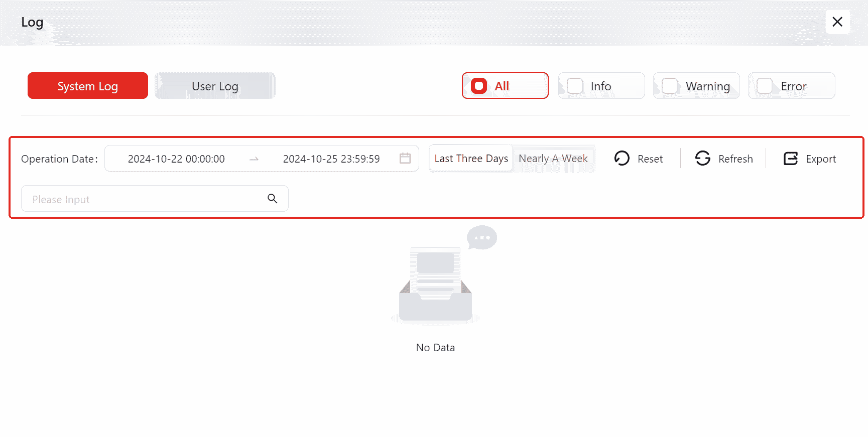Click the Export log icon
The image size is (868, 437).
pos(790,159)
